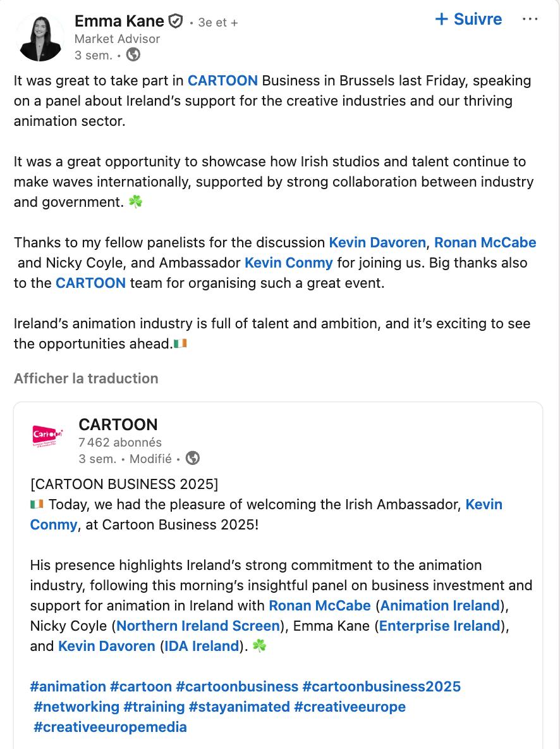Open the Enterprise Ireland company link
560x749 pixels.
coord(439,626)
